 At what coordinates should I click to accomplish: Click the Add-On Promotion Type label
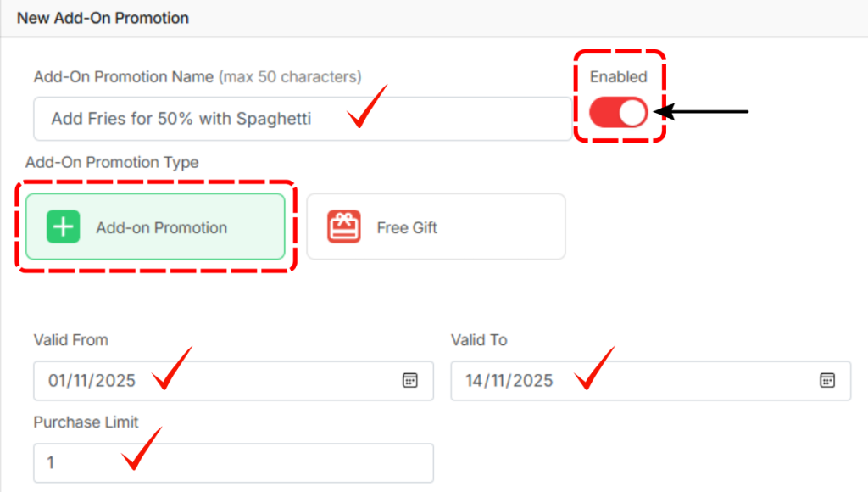tap(112, 162)
